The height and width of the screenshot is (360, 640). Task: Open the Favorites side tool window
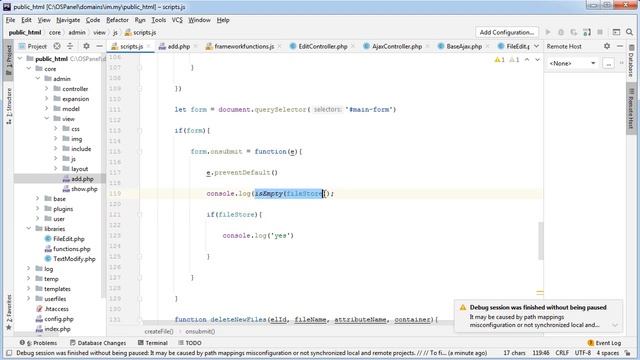pyautogui.click(x=9, y=312)
